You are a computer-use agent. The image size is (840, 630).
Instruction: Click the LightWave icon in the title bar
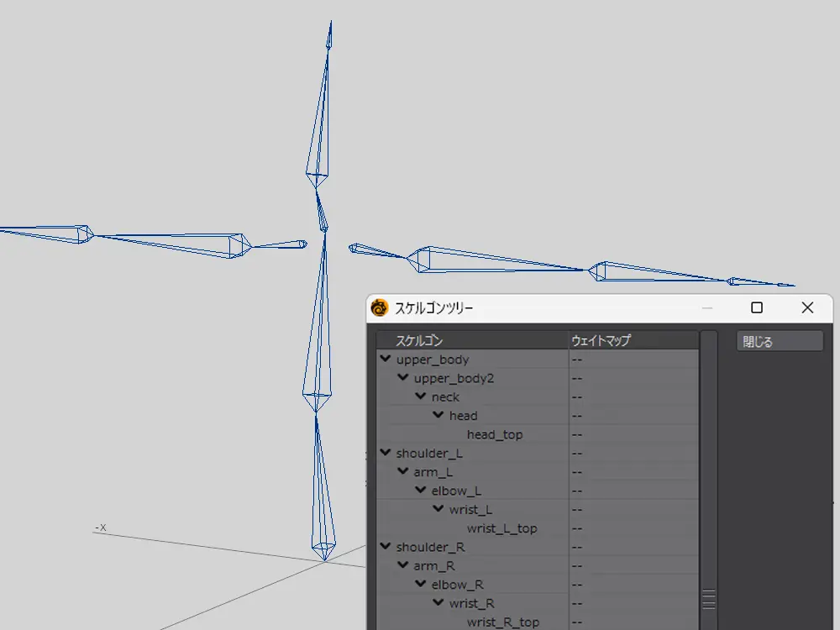(380, 308)
